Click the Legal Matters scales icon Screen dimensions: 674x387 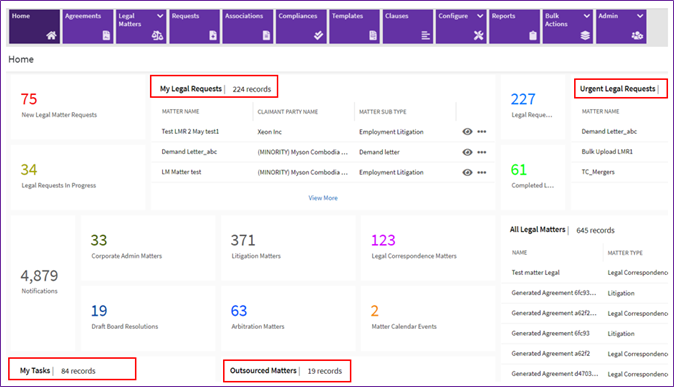click(x=157, y=36)
